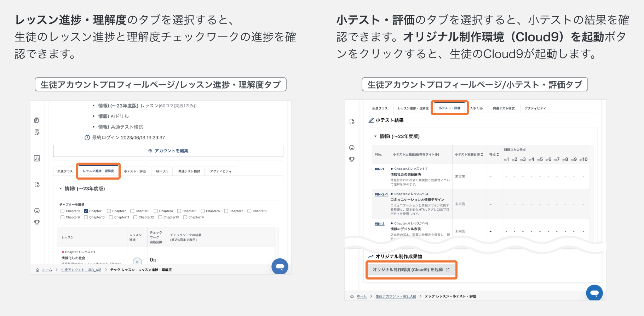The width and height of the screenshot is (644, 316).
Task: Switch to 小テスト・評価 tab in lesson-progress screenshot
Action: (x=135, y=171)
